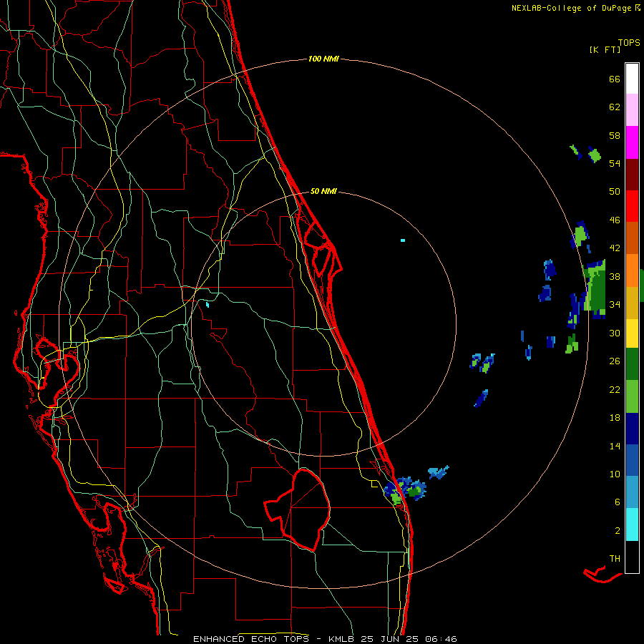This screenshot has width=644, height=644.
Task: Pick the magenta legend swatch
Action: [x=632, y=142]
